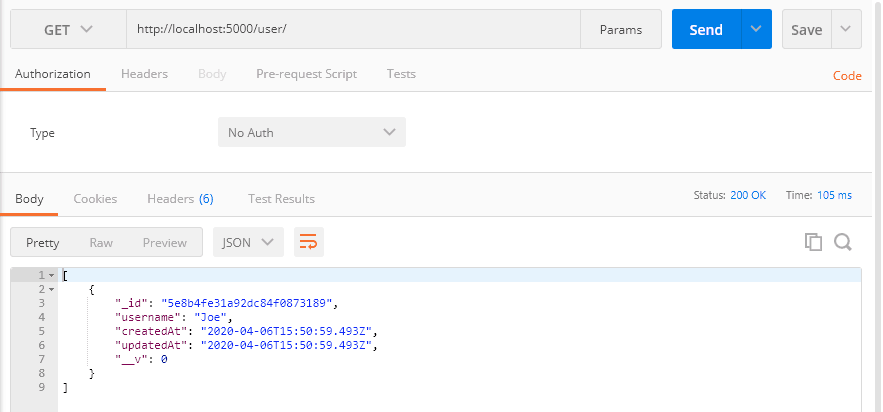Collapse the JSON array fold arrow on line 1
The image size is (883, 412).
pos(51,275)
